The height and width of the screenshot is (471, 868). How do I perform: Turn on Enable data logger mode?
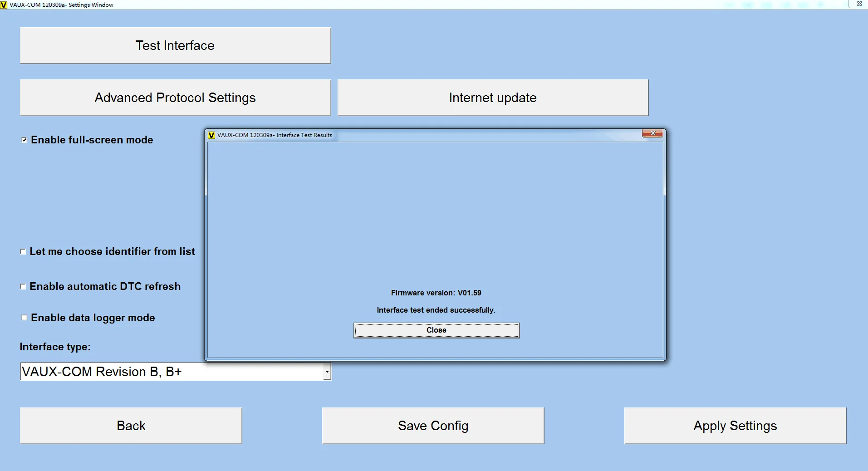24,318
